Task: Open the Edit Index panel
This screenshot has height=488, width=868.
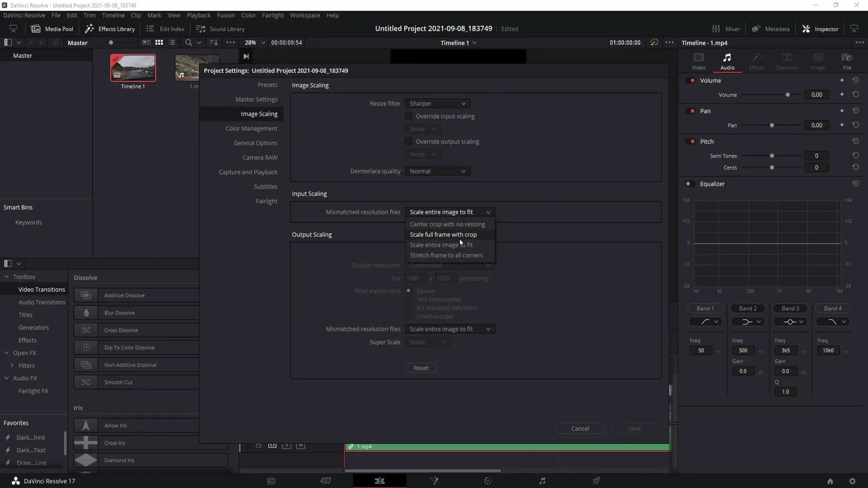Action: [165, 29]
